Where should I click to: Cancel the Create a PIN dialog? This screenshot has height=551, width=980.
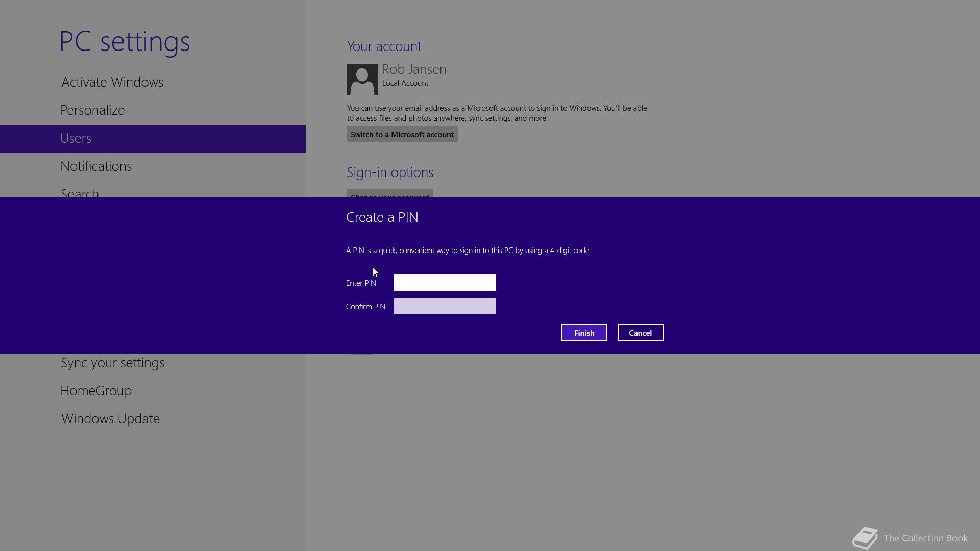[x=640, y=333]
